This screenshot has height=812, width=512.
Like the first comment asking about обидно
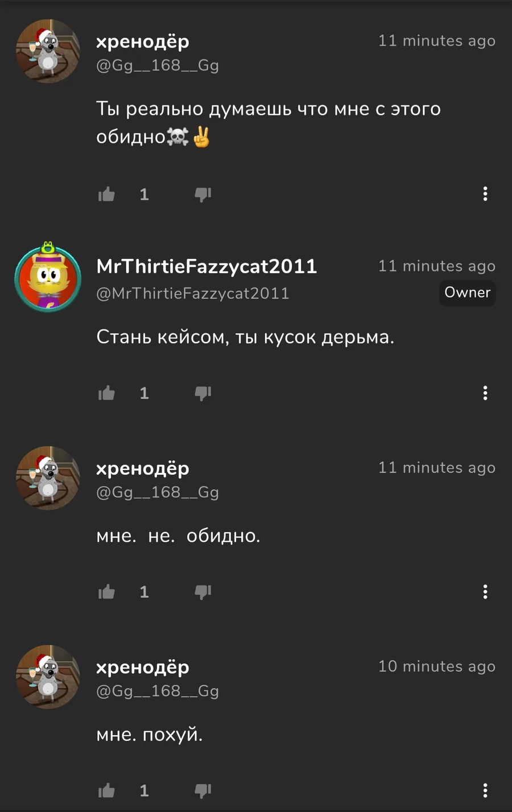(x=106, y=195)
